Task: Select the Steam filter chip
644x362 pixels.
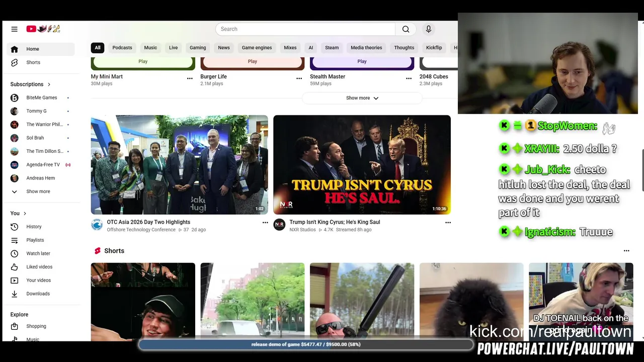Action: tap(332, 48)
